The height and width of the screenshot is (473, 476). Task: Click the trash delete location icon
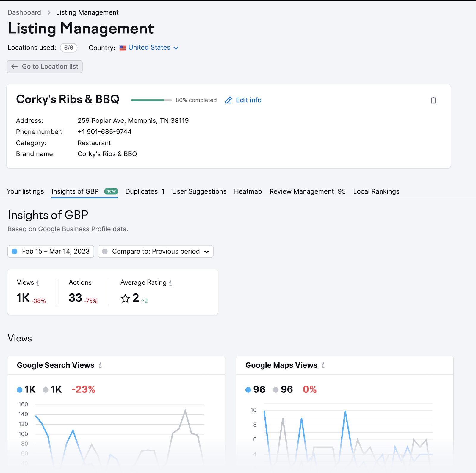click(x=433, y=100)
